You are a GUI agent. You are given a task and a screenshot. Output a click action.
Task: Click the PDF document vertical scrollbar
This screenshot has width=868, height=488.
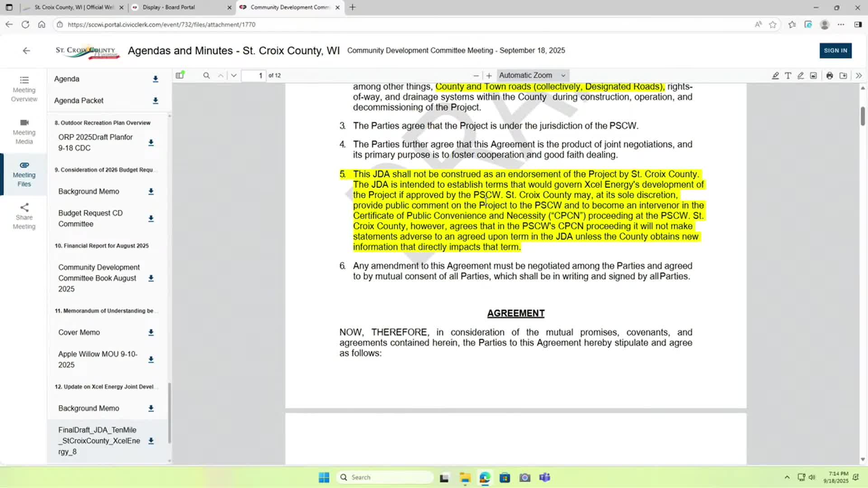(x=863, y=116)
